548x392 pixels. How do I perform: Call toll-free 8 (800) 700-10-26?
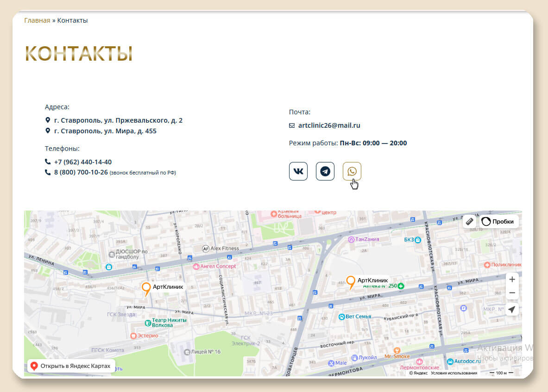click(81, 172)
